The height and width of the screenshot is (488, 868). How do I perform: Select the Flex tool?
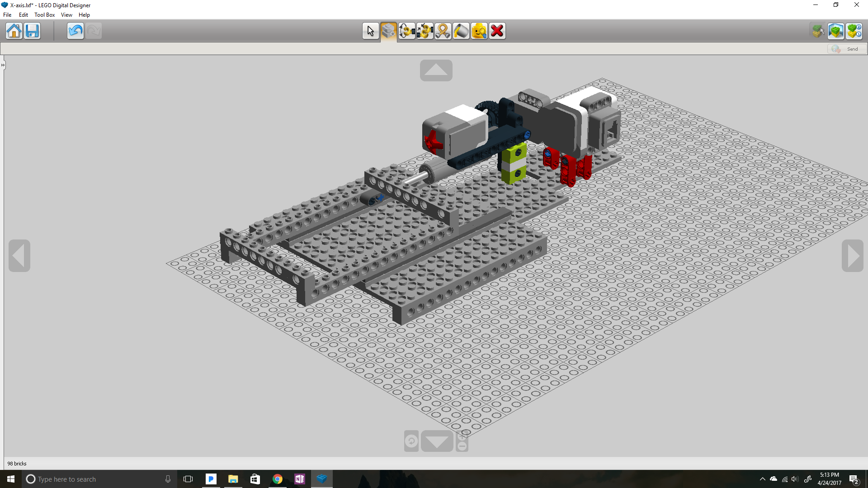(x=443, y=31)
